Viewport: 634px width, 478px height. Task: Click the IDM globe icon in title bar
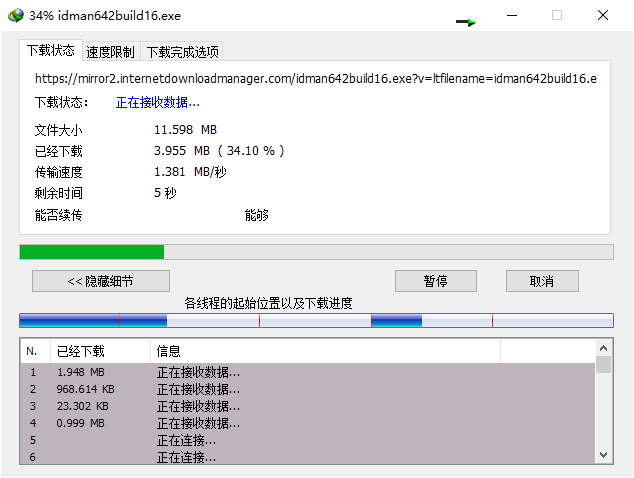(x=16, y=16)
